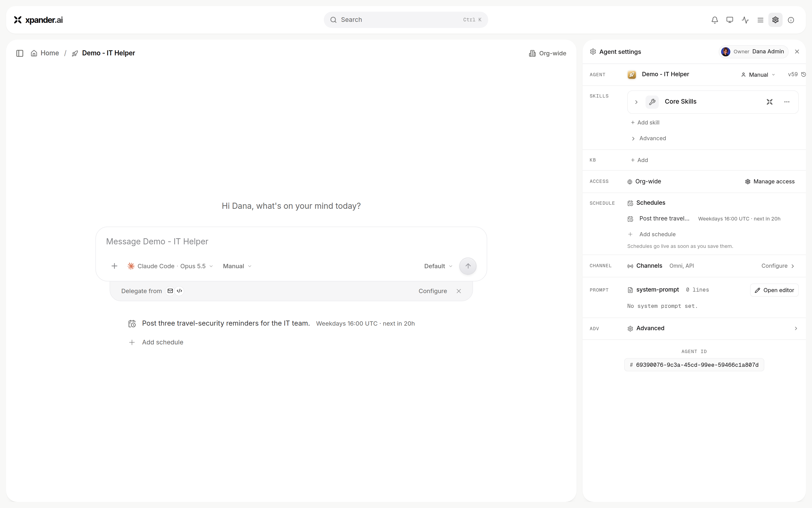Open 'Post three travel...' schedule in settings
812x508 pixels.
click(704, 219)
